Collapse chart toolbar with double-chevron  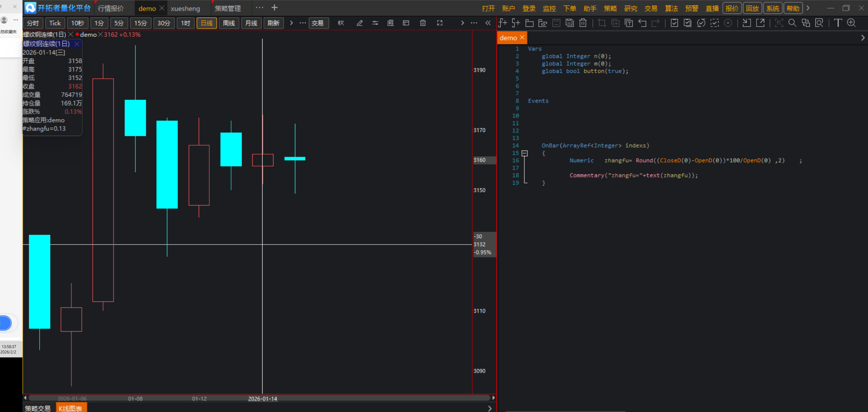pos(488,23)
